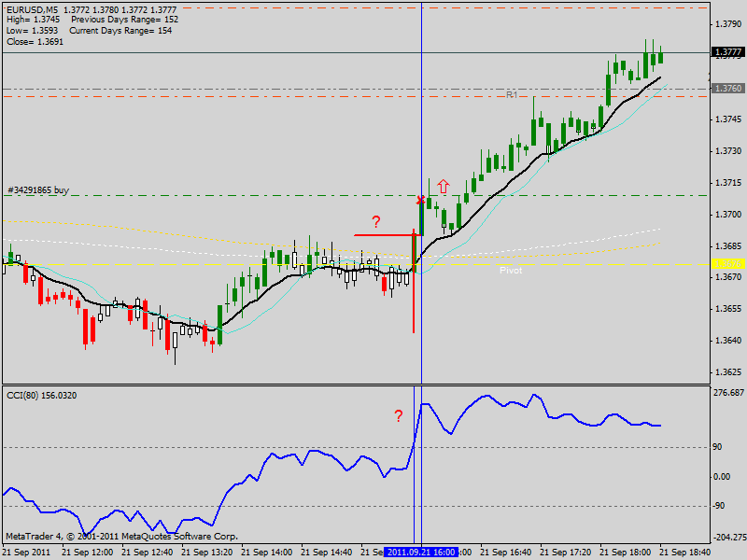This screenshot has width=747, height=560.
Task: Click the yellow 1.3676 pivot price tag
Action: (x=728, y=264)
